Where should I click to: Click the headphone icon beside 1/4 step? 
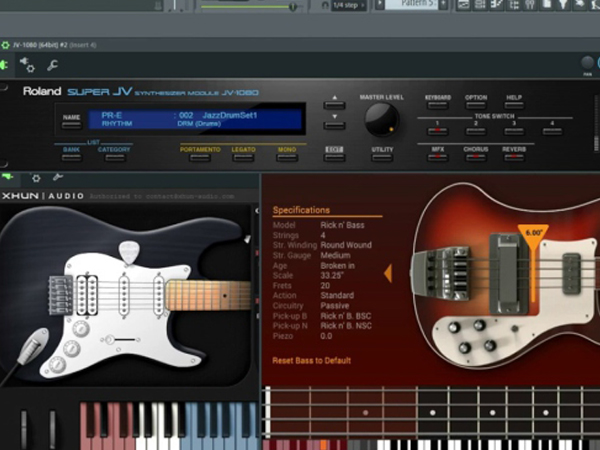click(x=325, y=5)
